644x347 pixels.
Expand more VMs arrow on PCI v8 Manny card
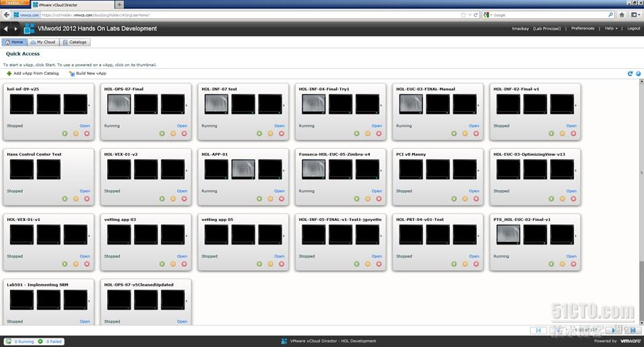[x=478, y=170]
